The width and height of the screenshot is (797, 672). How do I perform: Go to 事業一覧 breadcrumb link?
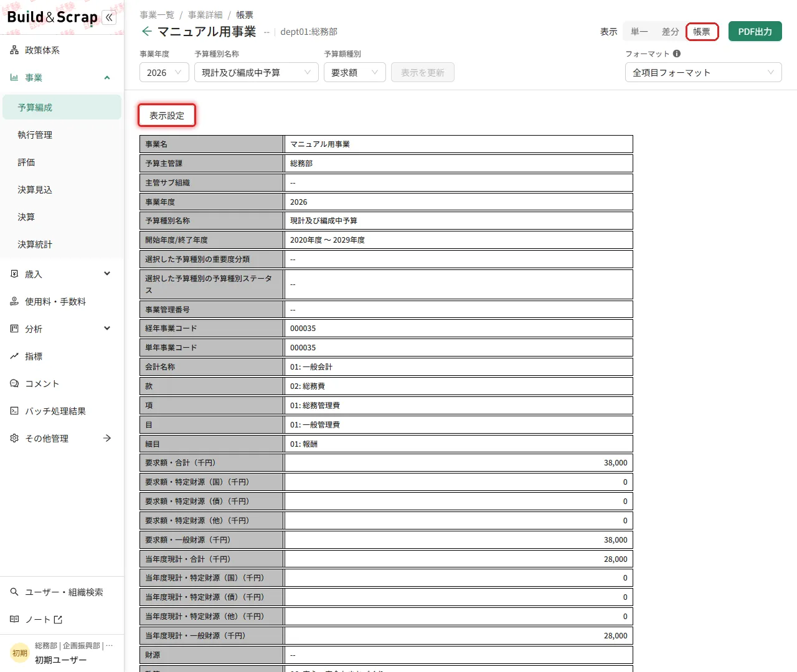pos(157,15)
